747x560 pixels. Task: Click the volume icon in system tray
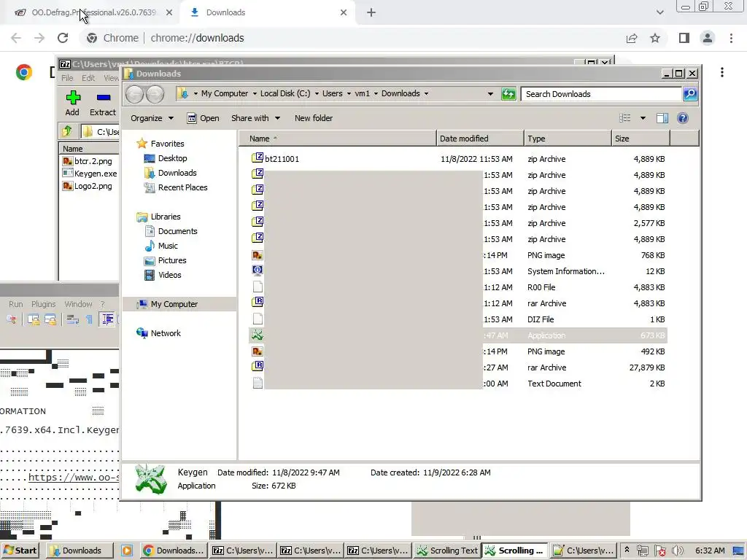(x=678, y=551)
